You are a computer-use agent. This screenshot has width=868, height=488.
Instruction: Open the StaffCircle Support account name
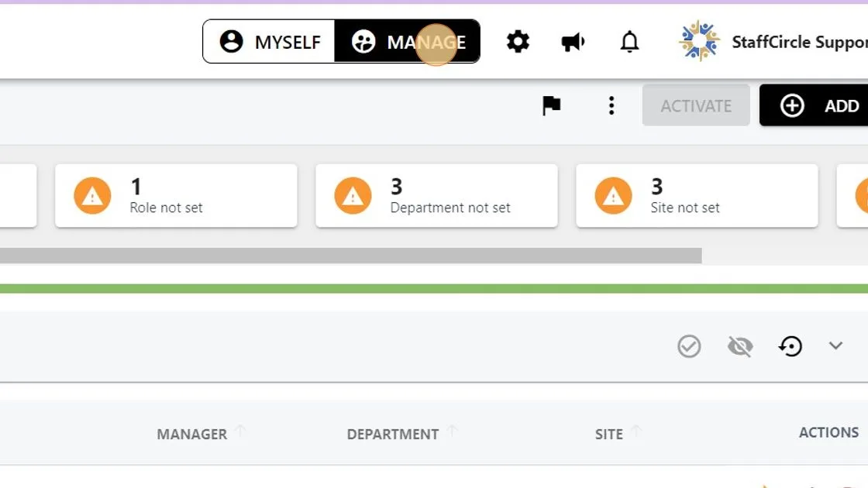click(799, 42)
